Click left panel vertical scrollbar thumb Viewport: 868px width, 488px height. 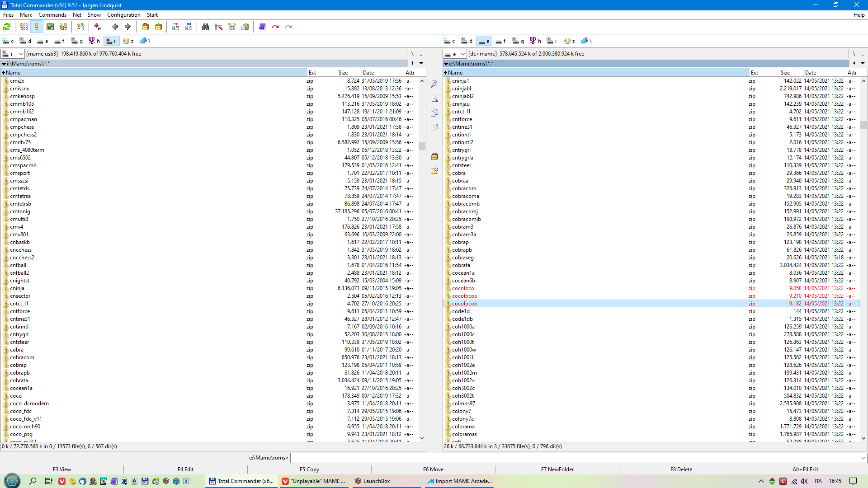click(422, 146)
